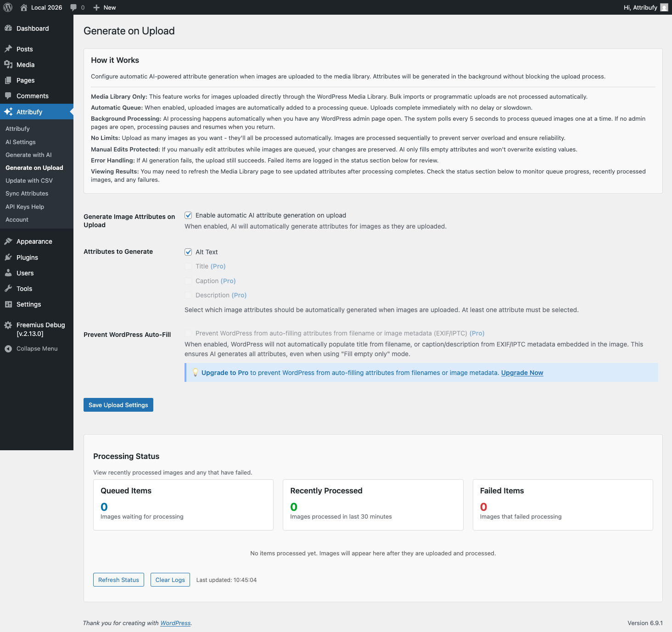
Task: Open the '+ New' dropdown
Action: pyautogui.click(x=104, y=7)
